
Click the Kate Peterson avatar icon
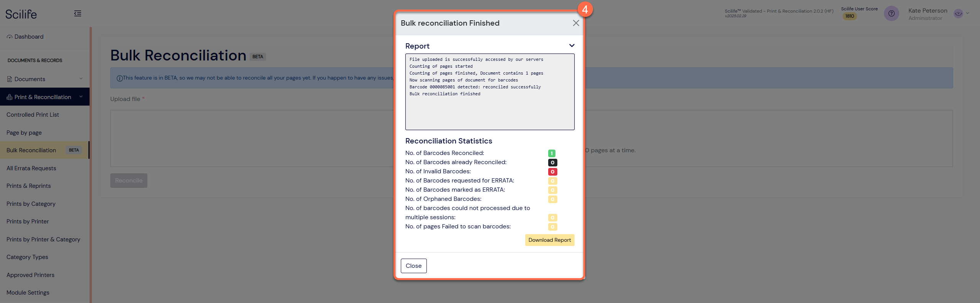958,13
